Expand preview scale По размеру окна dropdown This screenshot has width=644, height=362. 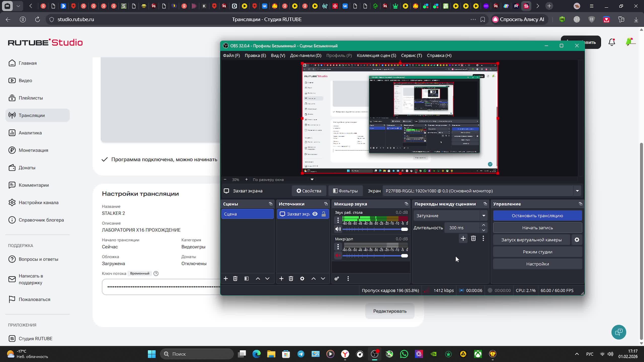click(312, 179)
